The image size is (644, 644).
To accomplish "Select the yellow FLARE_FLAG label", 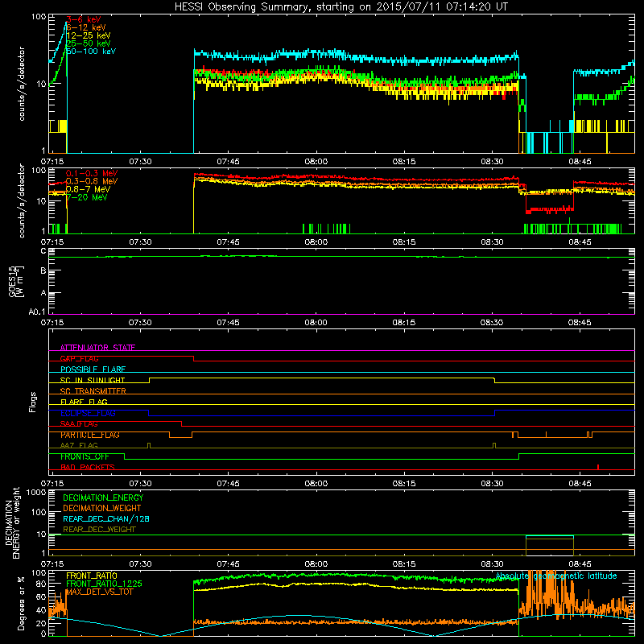I will click(x=84, y=402).
